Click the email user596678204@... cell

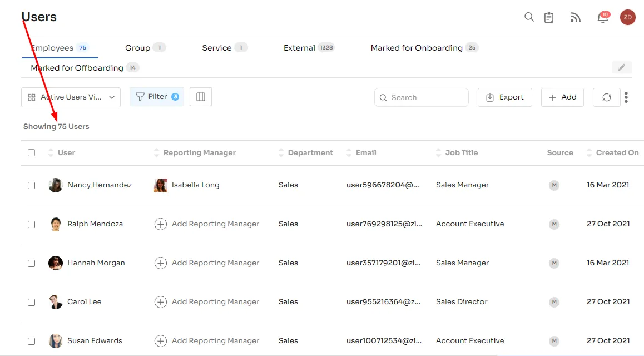(x=383, y=185)
